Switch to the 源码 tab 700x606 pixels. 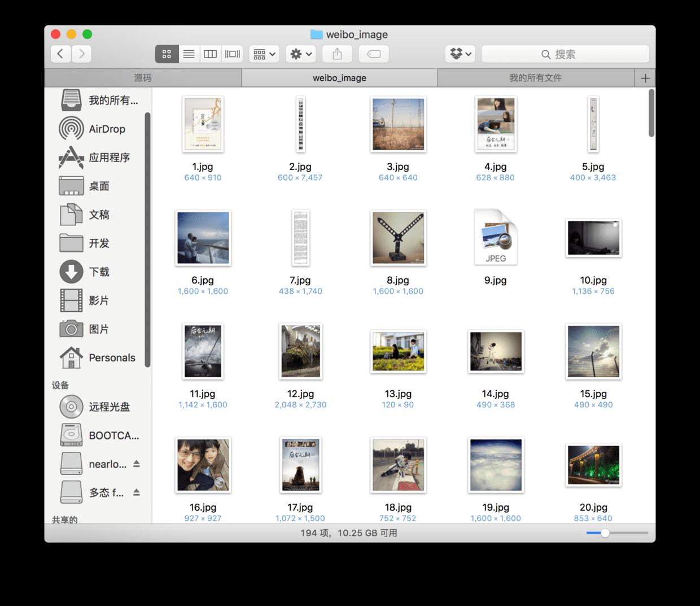pyautogui.click(x=143, y=78)
